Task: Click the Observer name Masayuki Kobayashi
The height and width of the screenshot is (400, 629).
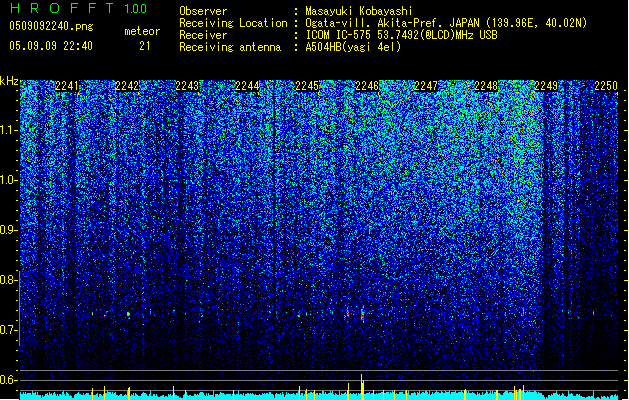Action: [x=358, y=11]
